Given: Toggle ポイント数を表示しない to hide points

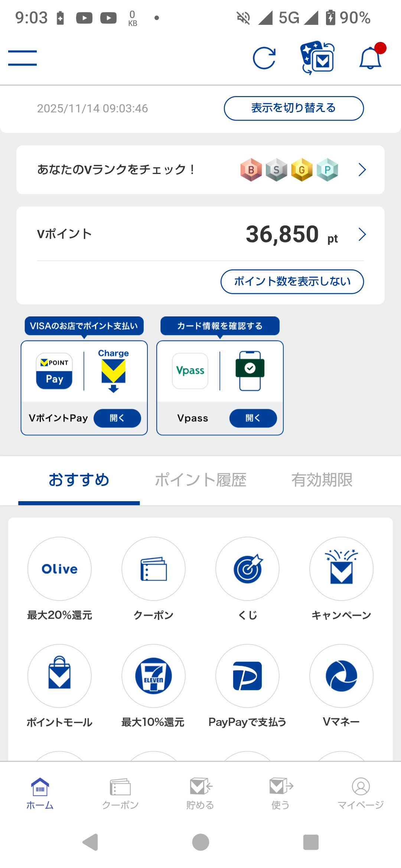Looking at the screenshot, I should click(x=292, y=282).
